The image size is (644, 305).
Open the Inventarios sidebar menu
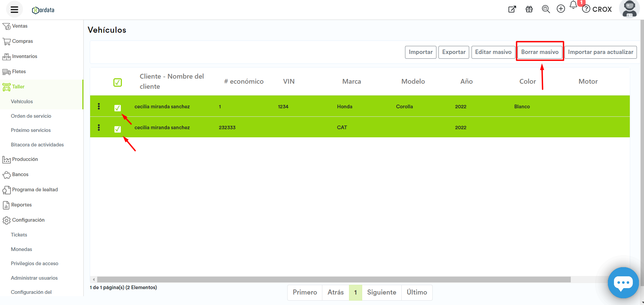click(25, 56)
